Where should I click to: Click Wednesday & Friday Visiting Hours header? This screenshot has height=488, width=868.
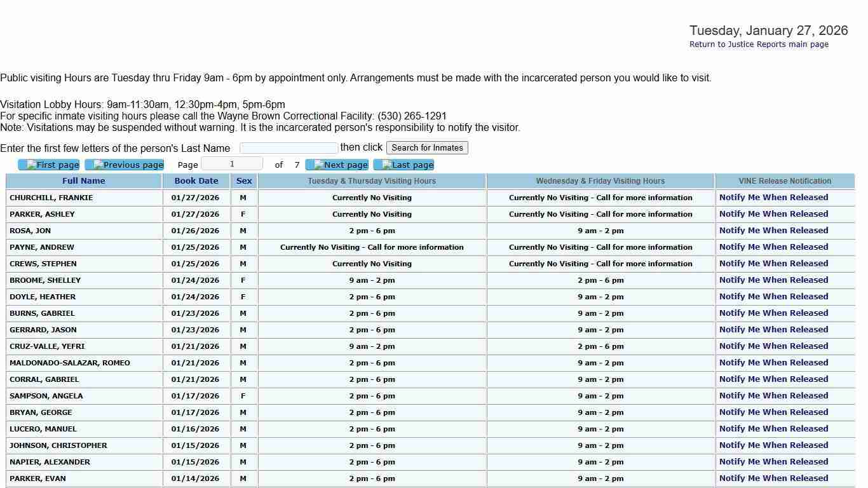(600, 181)
